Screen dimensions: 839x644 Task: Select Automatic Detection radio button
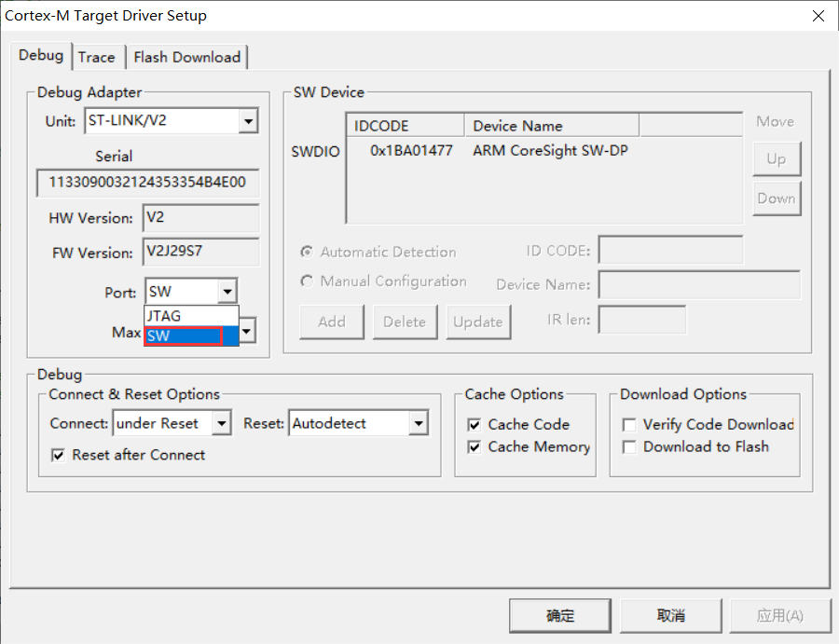[307, 252]
